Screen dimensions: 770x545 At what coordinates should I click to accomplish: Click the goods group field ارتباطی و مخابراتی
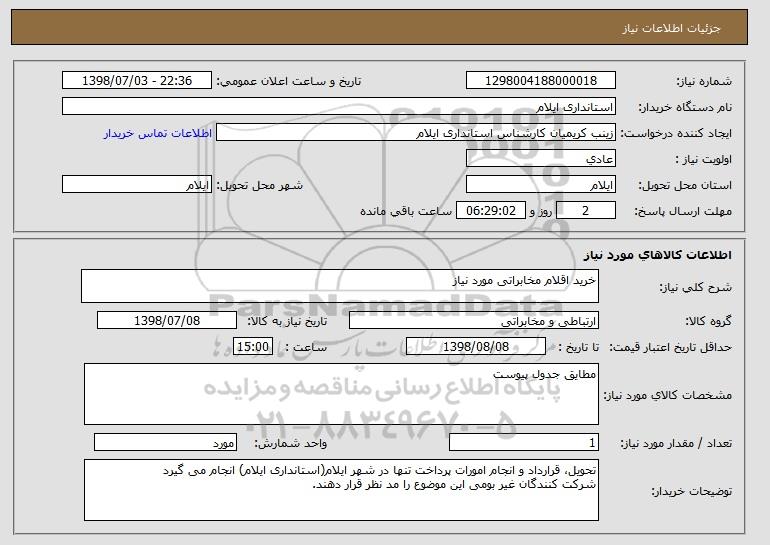pos(473,321)
